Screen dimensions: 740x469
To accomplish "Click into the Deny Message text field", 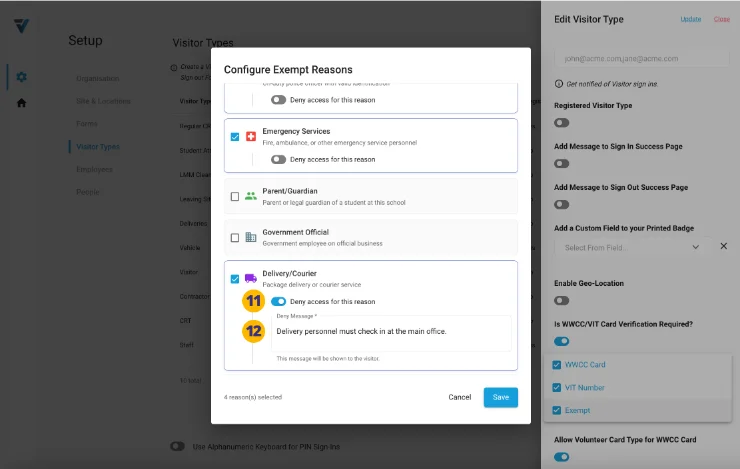I will [x=390, y=331].
